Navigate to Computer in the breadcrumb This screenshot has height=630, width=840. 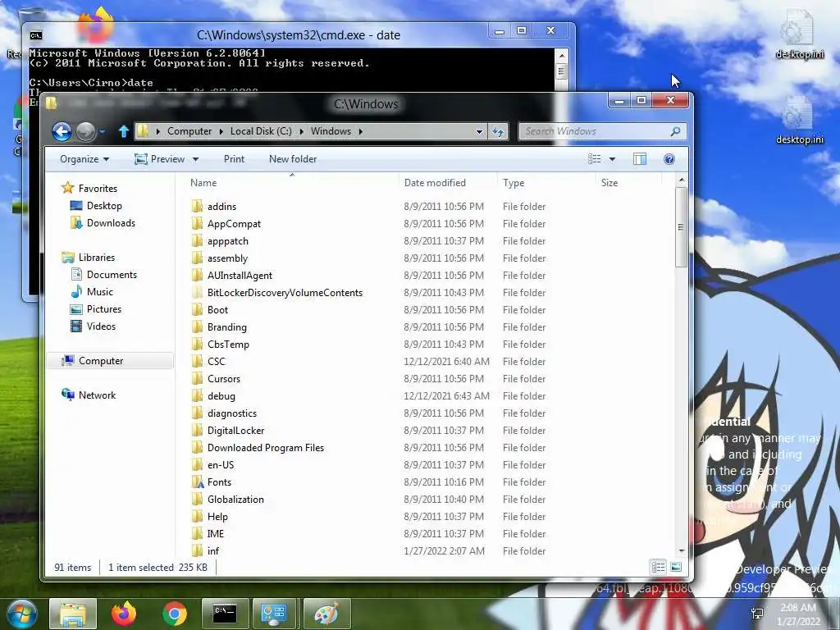[189, 131]
